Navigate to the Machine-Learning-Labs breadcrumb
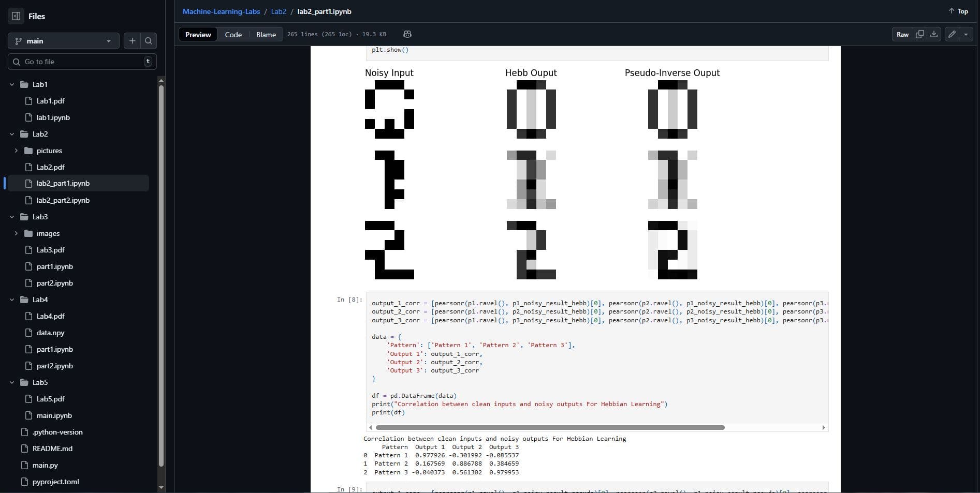This screenshot has width=980, height=493. tap(221, 11)
